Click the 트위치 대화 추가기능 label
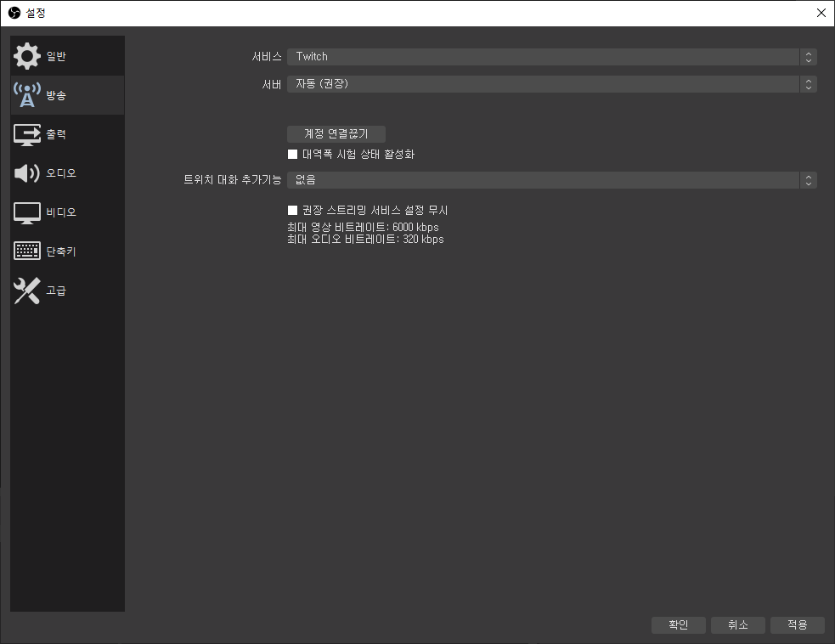 [x=232, y=180]
